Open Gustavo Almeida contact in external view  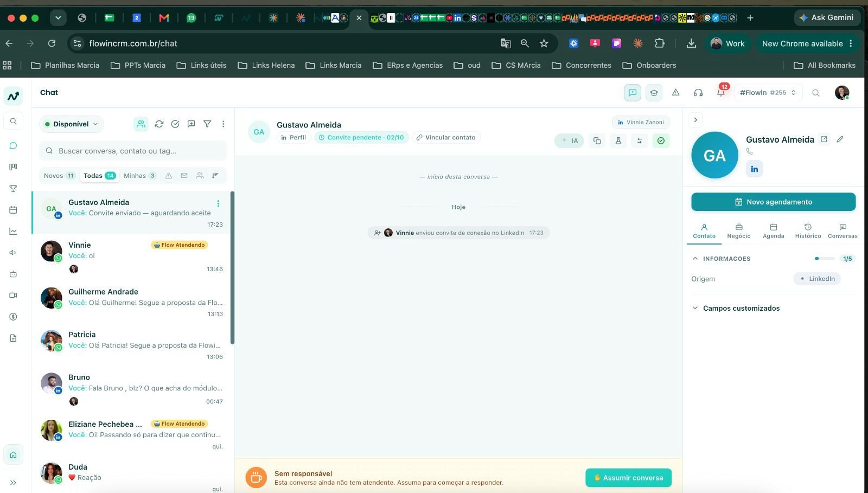point(824,139)
